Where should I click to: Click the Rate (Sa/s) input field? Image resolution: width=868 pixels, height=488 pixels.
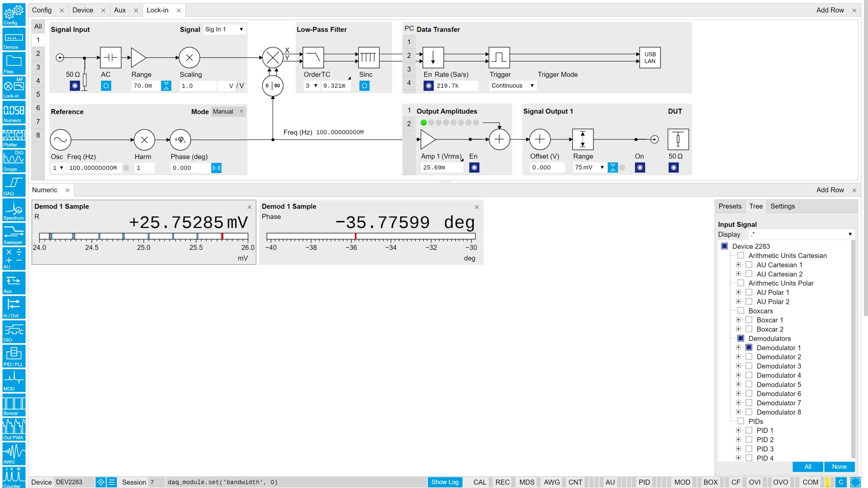pyautogui.click(x=457, y=86)
